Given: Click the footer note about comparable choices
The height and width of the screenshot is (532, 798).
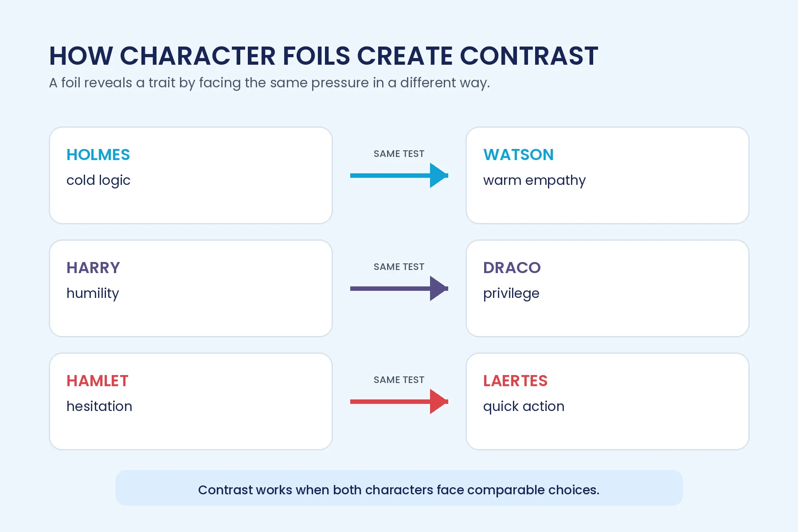Looking at the screenshot, I should pyautogui.click(x=399, y=490).
